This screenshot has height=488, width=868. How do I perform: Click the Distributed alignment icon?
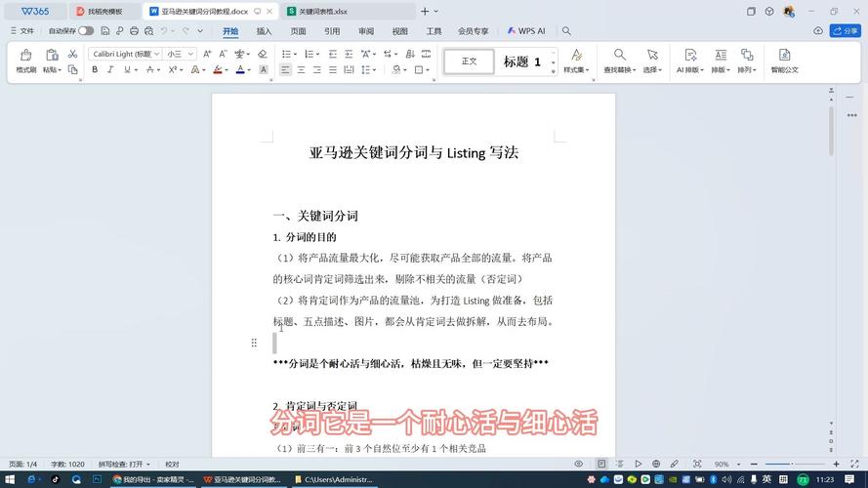(x=349, y=69)
